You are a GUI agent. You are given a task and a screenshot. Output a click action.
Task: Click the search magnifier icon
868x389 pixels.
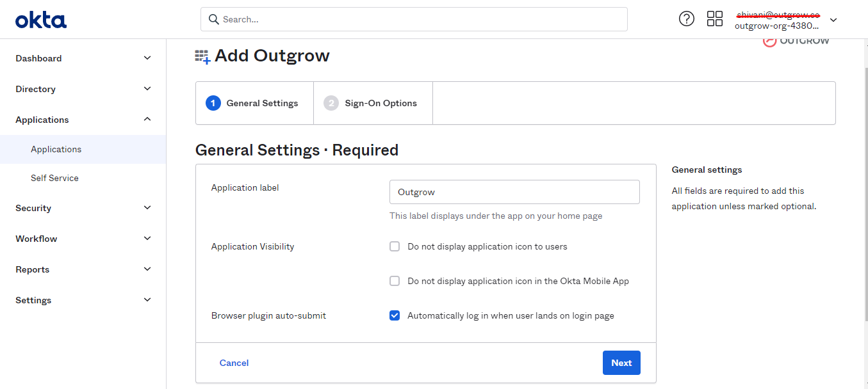214,19
